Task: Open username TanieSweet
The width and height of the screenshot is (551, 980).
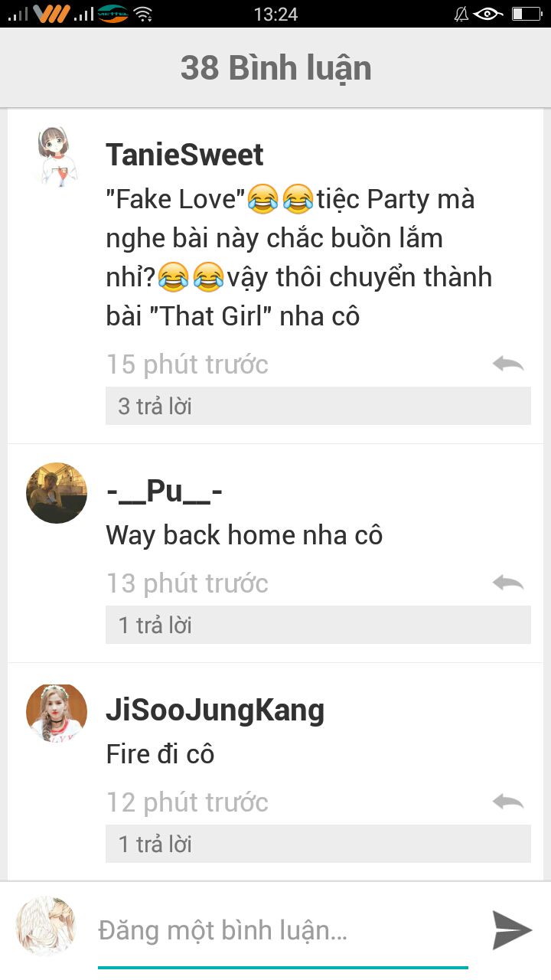Action: pyautogui.click(x=184, y=155)
